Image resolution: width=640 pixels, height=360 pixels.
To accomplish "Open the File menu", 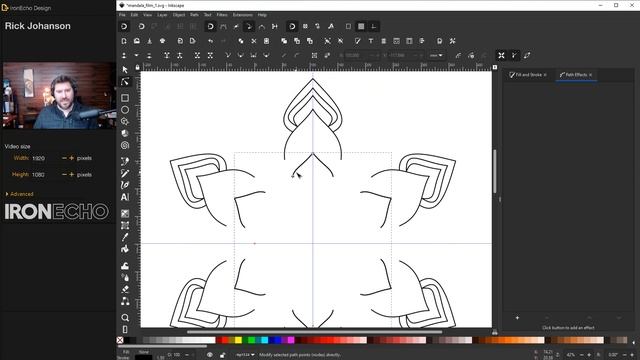I will (122, 15).
